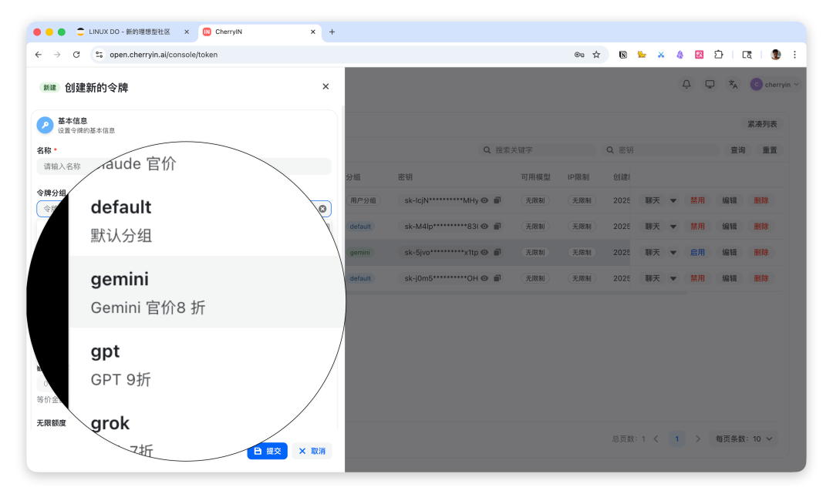Go to the next page arrow
The height and width of the screenshot is (504, 833).
[x=698, y=438]
